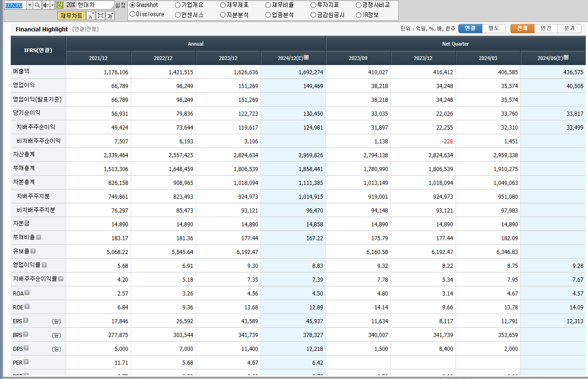
Task: Select the 투자지표 radio button
Action: coord(313,5)
